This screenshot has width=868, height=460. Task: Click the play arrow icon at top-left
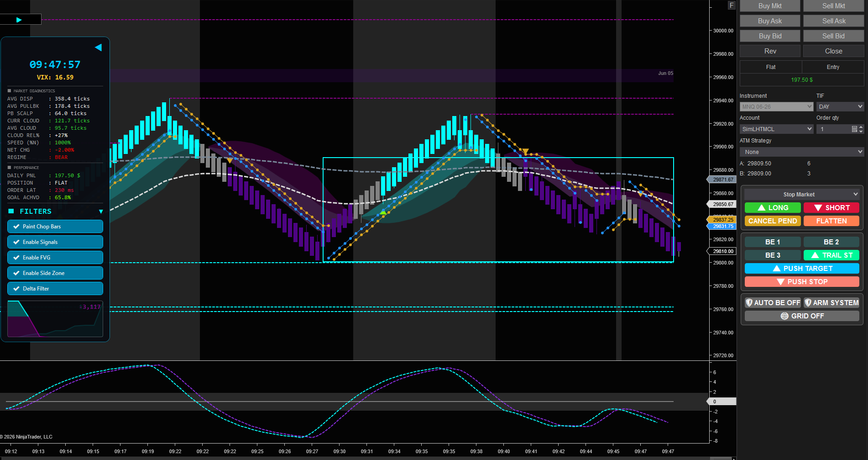tap(19, 20)
